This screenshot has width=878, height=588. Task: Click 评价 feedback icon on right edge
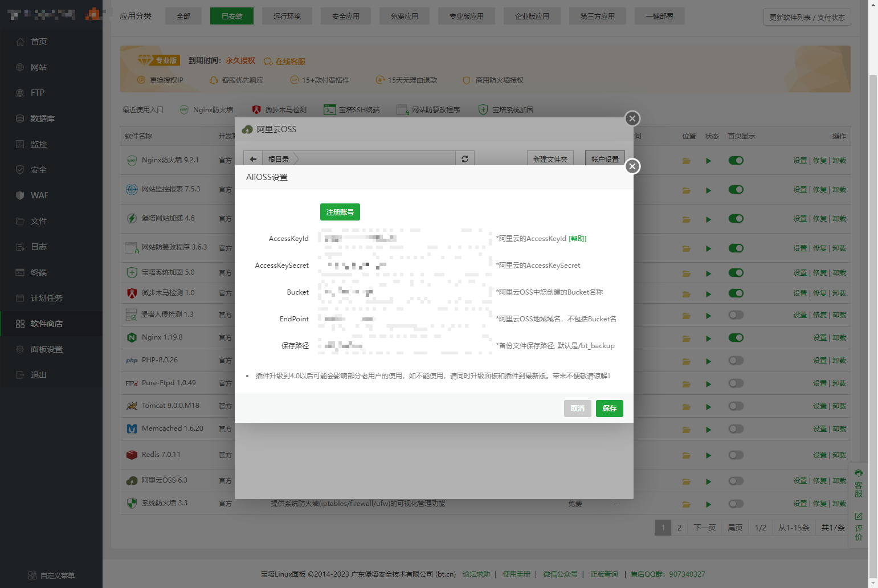(859, 526)
